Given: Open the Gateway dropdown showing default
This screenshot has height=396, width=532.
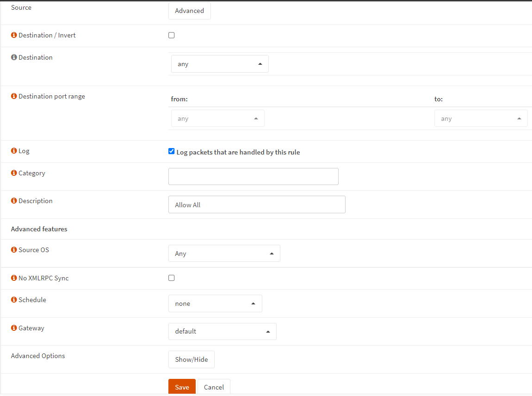Looking at the screenshot, I should coord(222,331).
